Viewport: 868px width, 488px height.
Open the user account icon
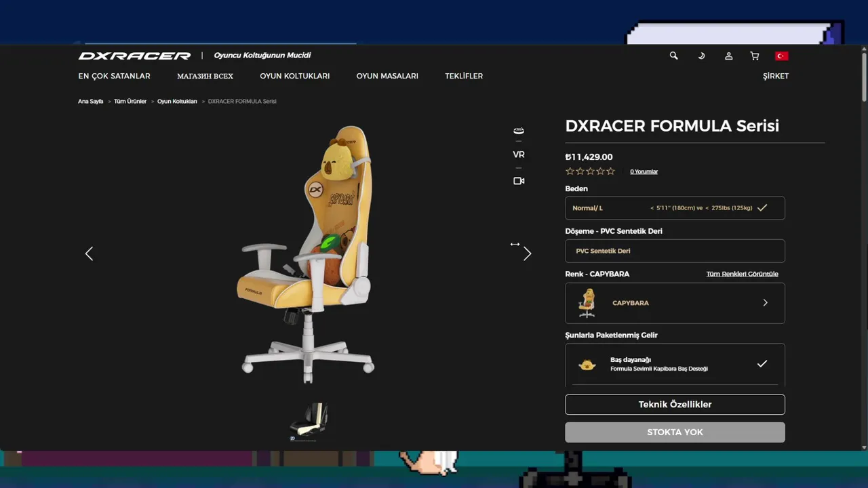click(x=728, y=56)
